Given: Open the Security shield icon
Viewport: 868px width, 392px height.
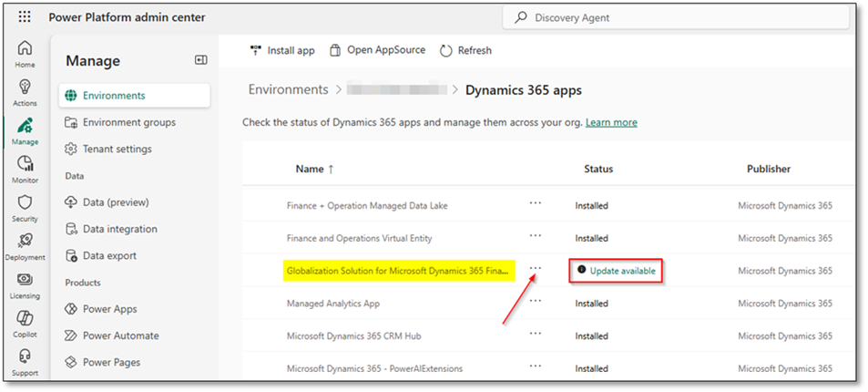Looking at the screenshot, I should pyautogui.click(x=25, y=208).
